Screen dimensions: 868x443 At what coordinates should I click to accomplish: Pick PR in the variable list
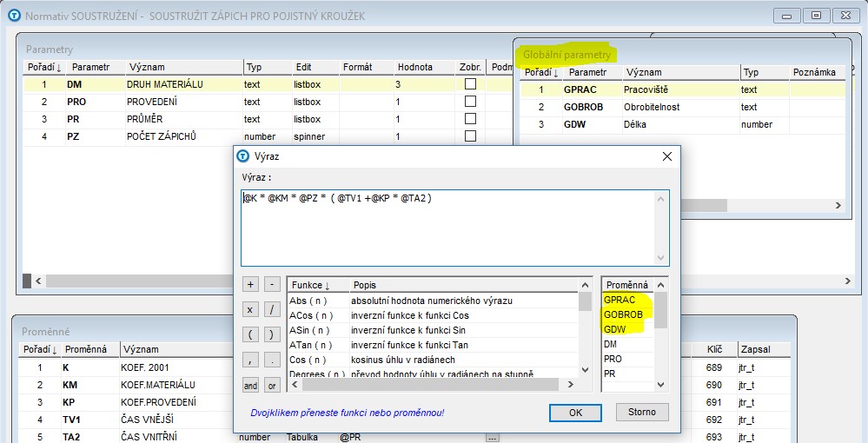pyautogui.click(x=627, y=374)
